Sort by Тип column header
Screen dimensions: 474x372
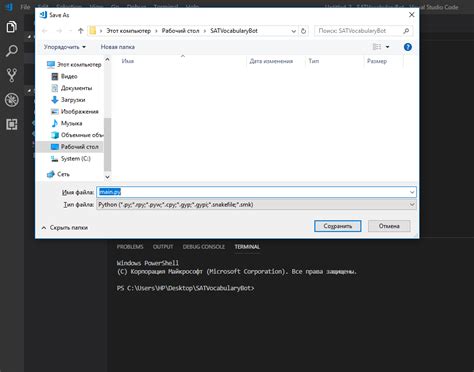(314, 61)
